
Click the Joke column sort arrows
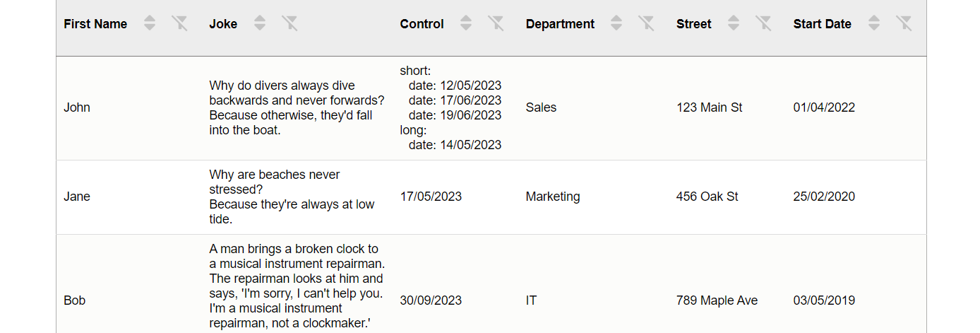coord(260,23)
